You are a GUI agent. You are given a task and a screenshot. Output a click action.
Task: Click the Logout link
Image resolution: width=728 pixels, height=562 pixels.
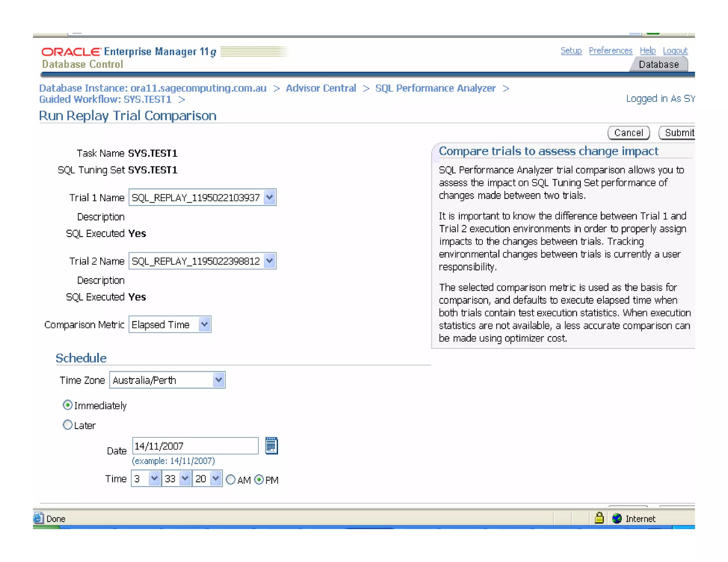[675, 50]
